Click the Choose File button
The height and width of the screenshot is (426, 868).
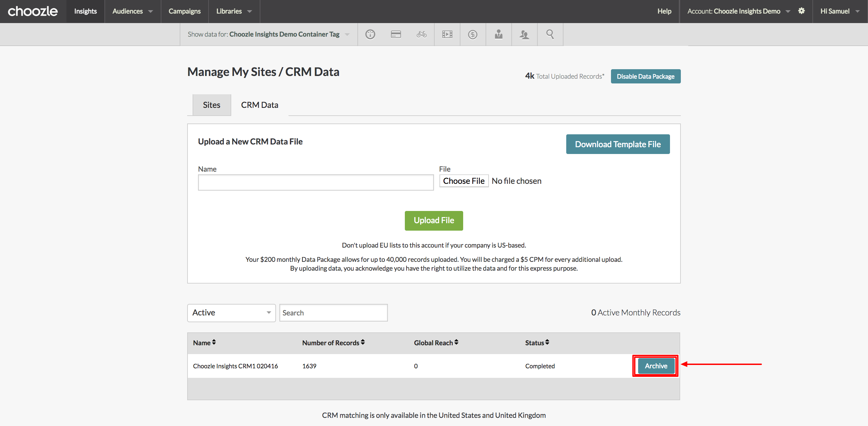click(464, 181)
